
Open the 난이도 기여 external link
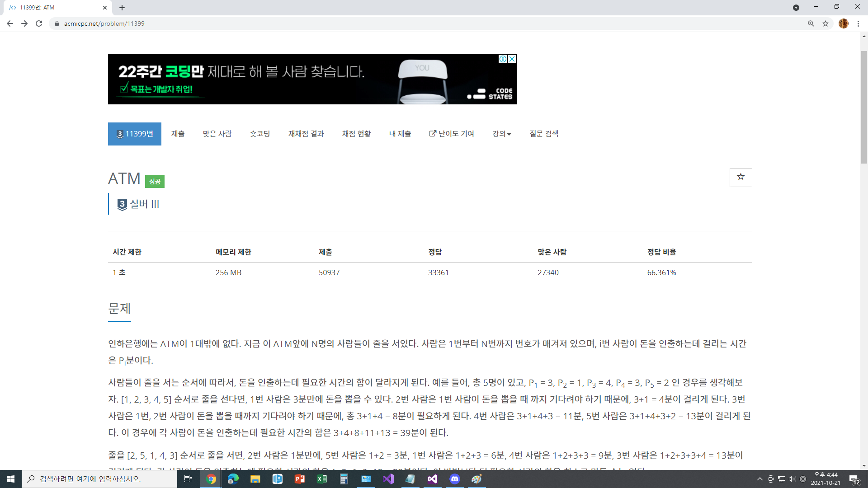coord(451,134)
